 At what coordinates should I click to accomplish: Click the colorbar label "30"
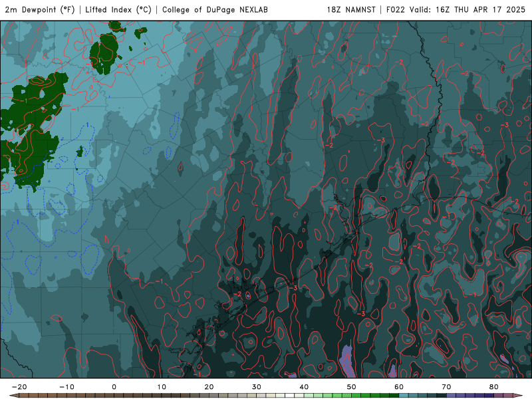(x=257, y=387)
